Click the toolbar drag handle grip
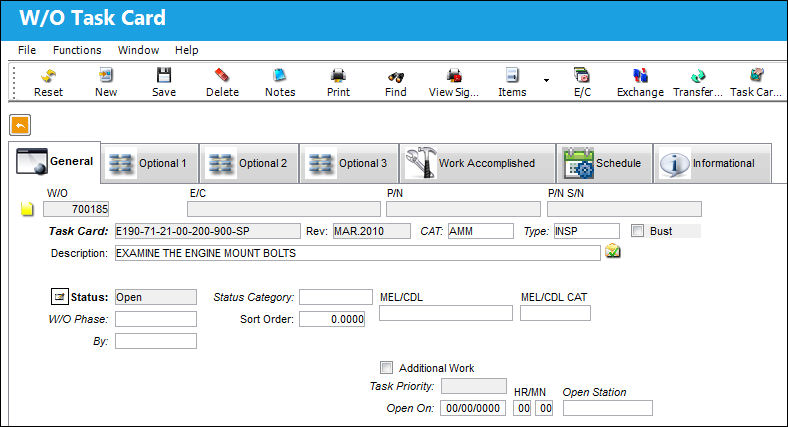This screenshot has height=427, width=788. (14, 82)
